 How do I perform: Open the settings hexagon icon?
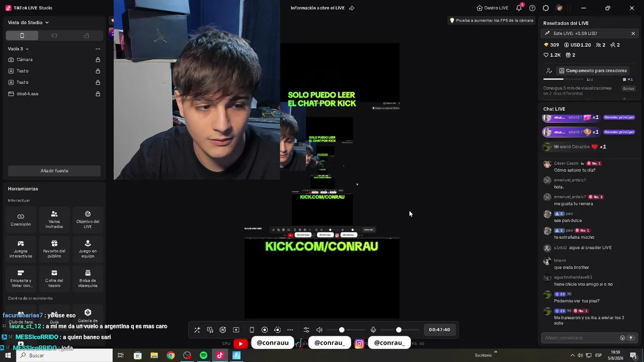(x=546, y=8)
